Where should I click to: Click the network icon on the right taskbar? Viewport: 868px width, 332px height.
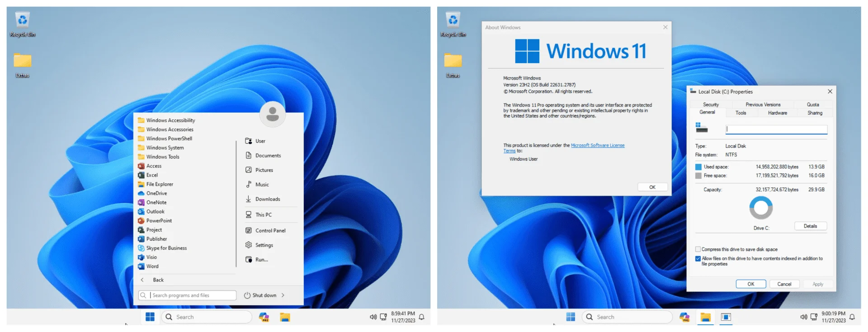814,317
